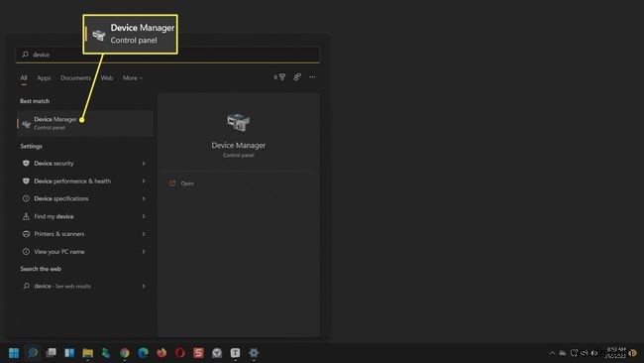Open the Widgets panel icon
The height and width of the screenshot is (363, 644).
(69, 353)
